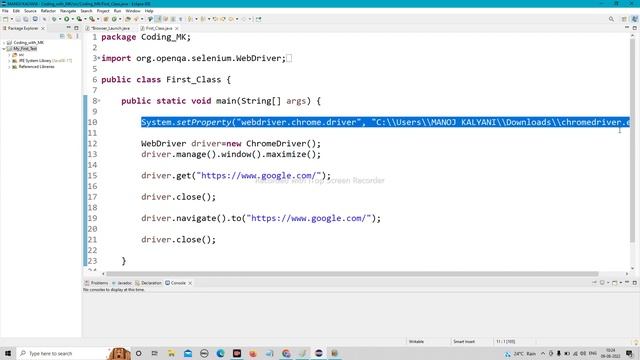
Task: Click the Windows Start button
Action: [8, 353]
